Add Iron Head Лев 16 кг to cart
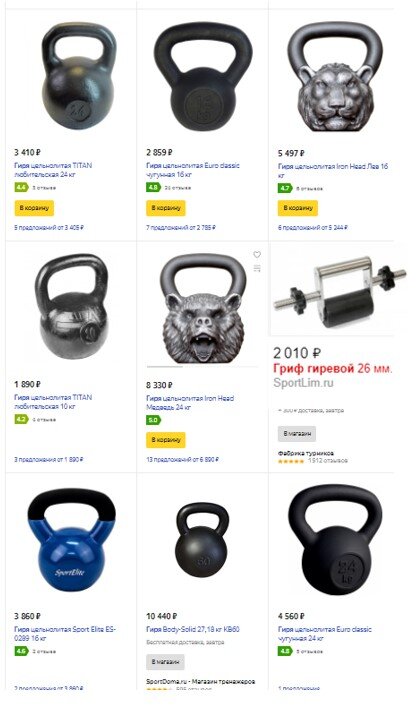This screenshot has width=417, height=710. point(297,208)
